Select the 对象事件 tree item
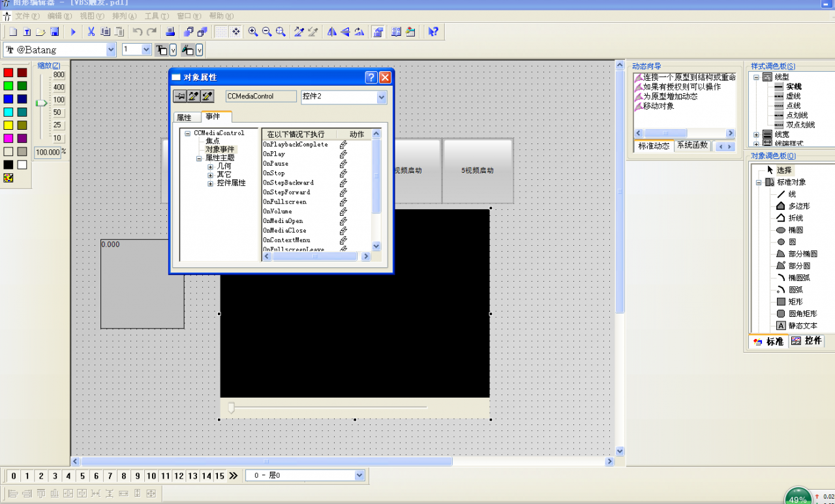The height and width of the screenshot is (504, 835). tap(219, 149)
